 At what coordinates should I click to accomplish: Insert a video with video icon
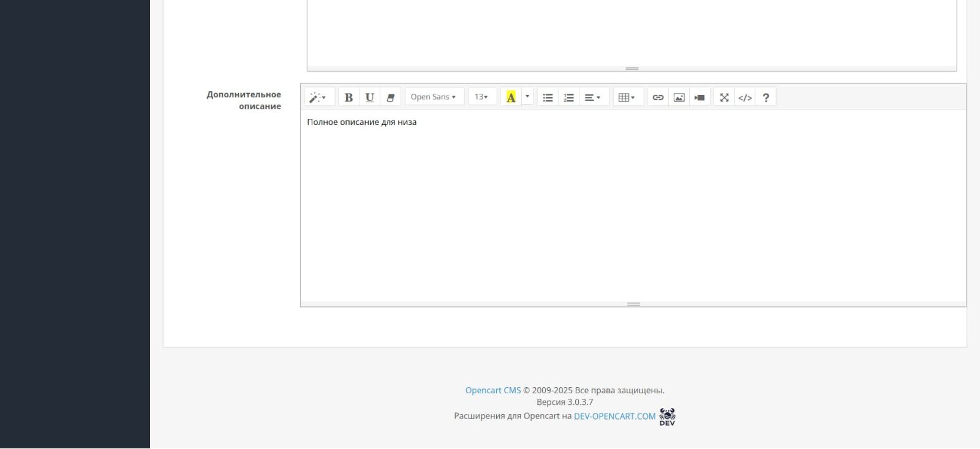699,97
